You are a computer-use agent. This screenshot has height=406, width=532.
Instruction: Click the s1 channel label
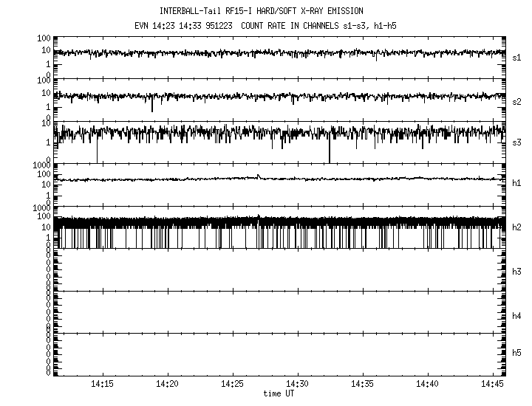517,56
